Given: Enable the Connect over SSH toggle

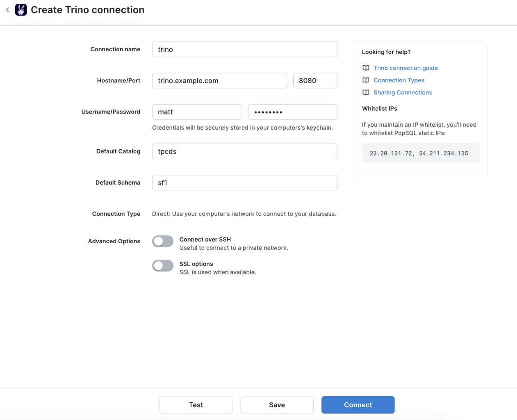Looking at the screenshot, I should [163, 241].
